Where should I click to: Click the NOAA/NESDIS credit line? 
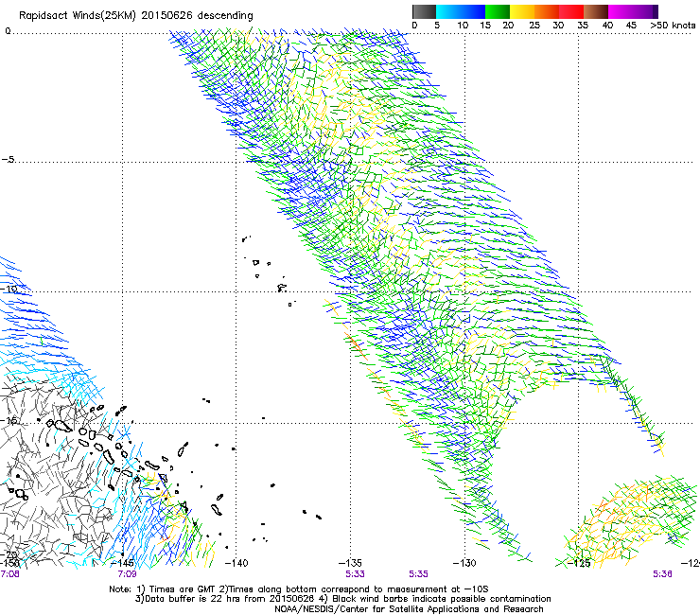click(409, 609)
